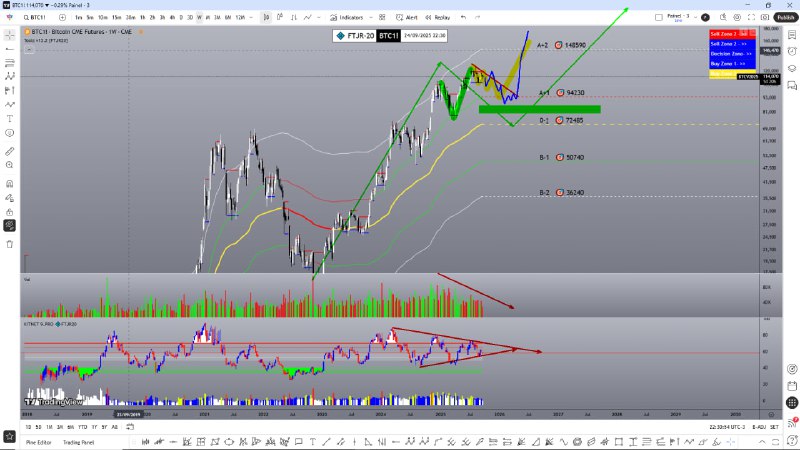Open the Painel - 3 layout dropdown
The height and width of the screenshot is (450, 800).
[x=695, y=17]
